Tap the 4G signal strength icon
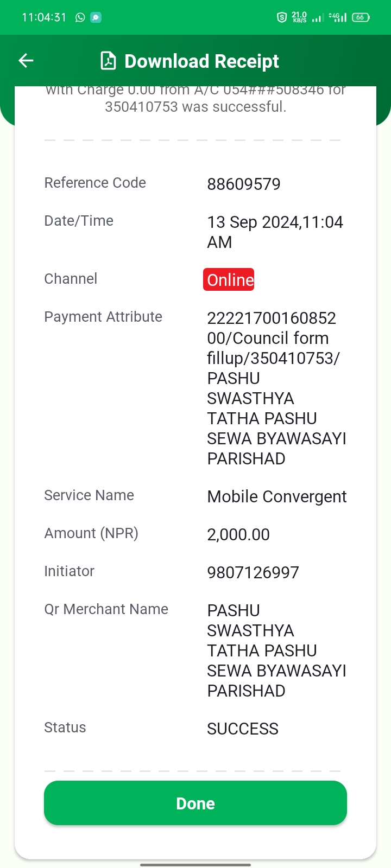 click(x=338, y=17)
